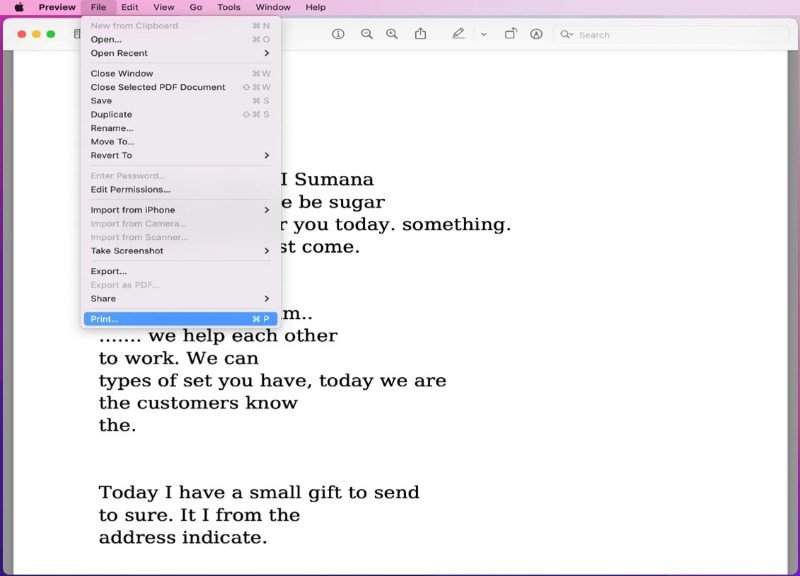Click the text 'to sure. It I from the'
This screenshot has width=800, height=576.
199,515
